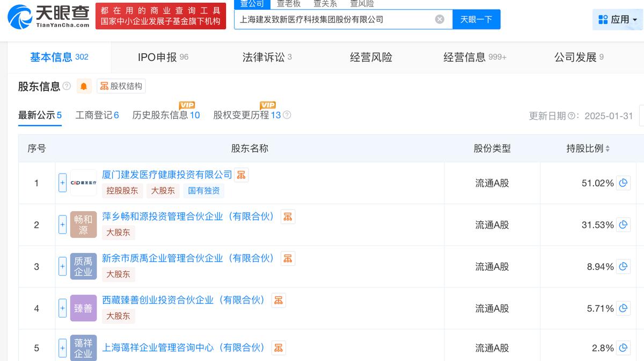Select the 查老板 search mode tab

(x=289, y=4)
